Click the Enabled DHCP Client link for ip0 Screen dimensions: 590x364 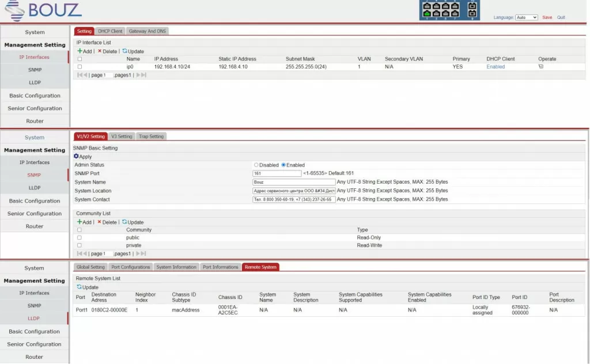pos(496,67)
